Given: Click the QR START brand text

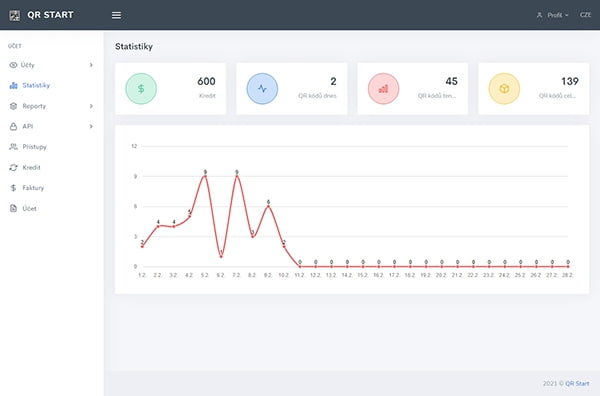Looking at the screenshot, I should click(x=50, y=15).
